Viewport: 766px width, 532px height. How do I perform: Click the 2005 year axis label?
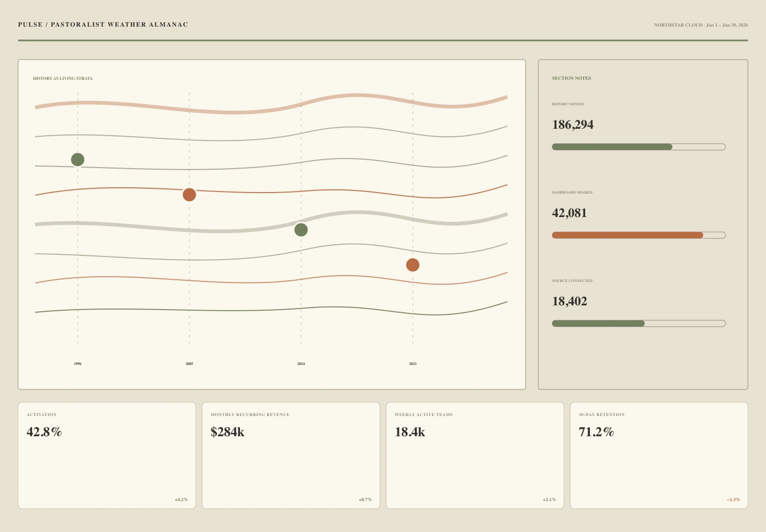(189, 364)
